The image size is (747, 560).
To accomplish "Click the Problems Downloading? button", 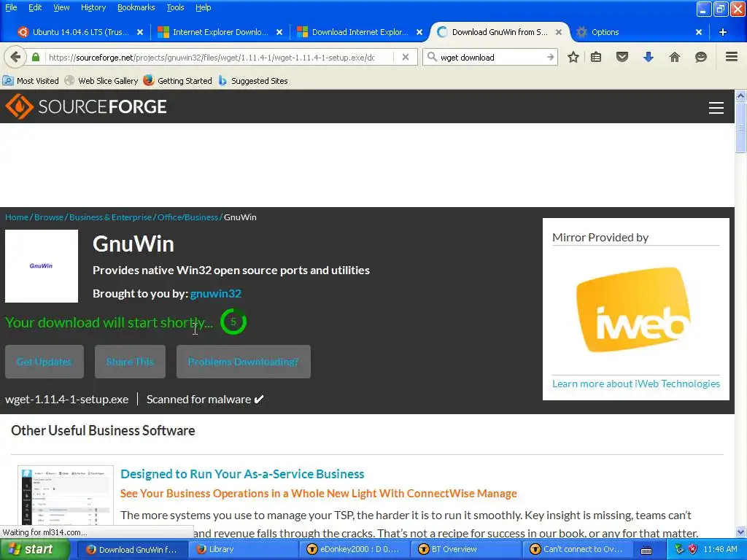I will point(244,362).
